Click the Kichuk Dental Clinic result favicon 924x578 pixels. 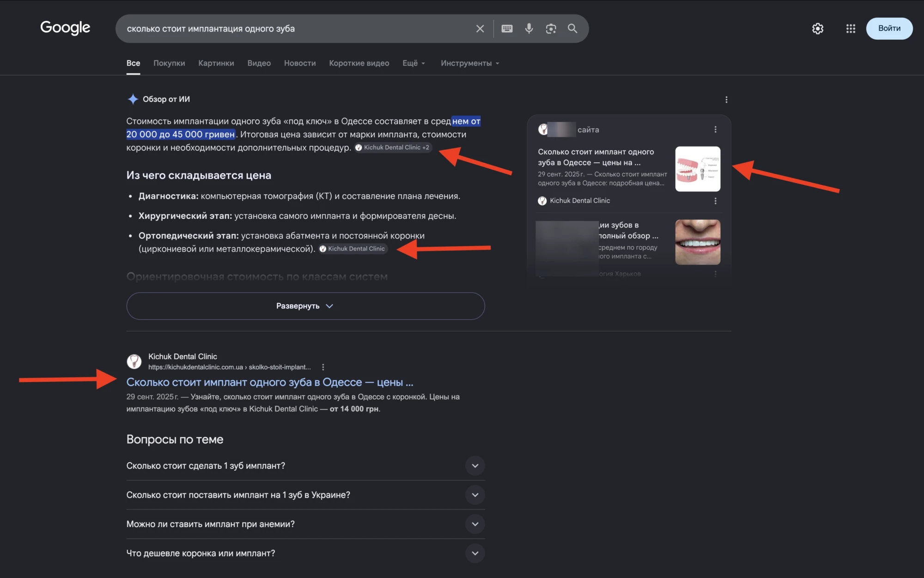click(134, 362)
